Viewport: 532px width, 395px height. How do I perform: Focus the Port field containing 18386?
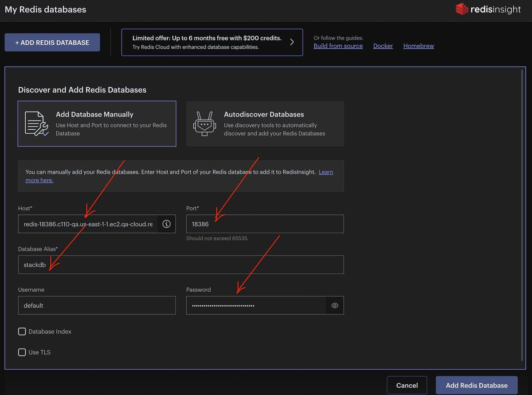pyautogui.click(x=265, y=224)
